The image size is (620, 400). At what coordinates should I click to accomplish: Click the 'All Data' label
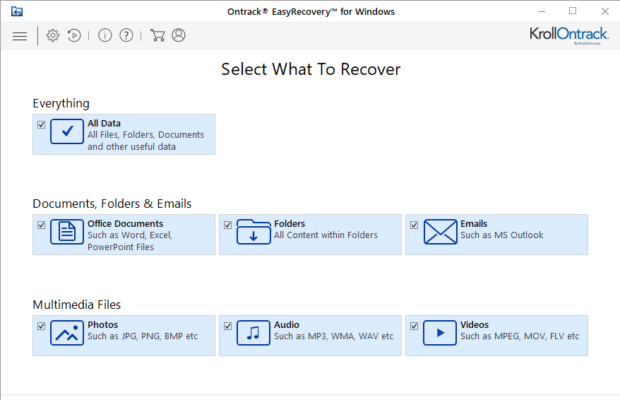coord(104,123)
